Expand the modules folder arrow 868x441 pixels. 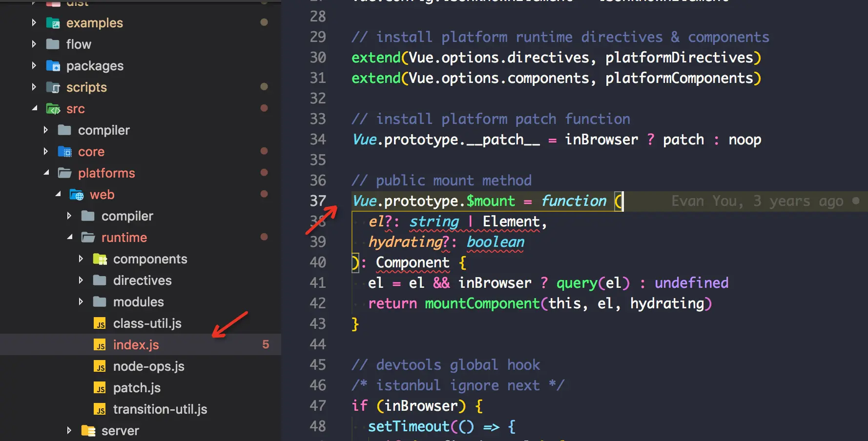(x=81, y=301)
